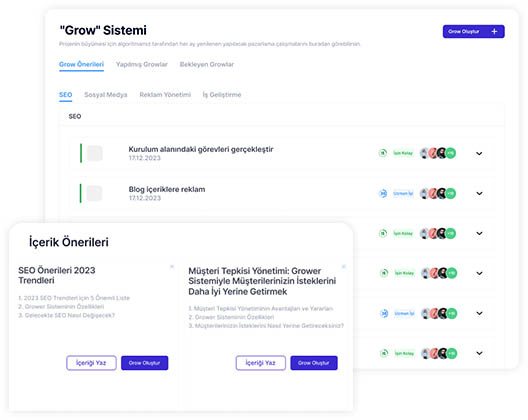Dismiss the Müşteri Tepkisi Yönetimi card
The height and width of the screenshot is (420, 528).
coord(343,266)
